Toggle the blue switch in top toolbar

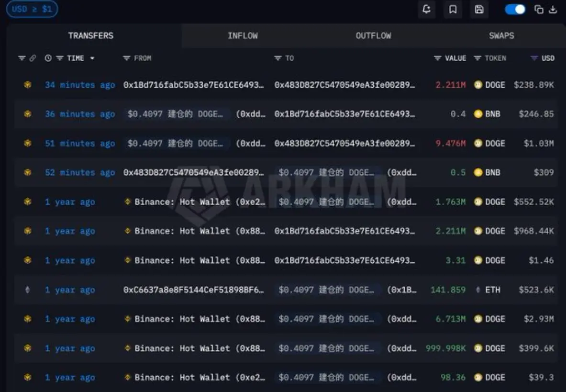pyautogui.click(x=515, y=10)
